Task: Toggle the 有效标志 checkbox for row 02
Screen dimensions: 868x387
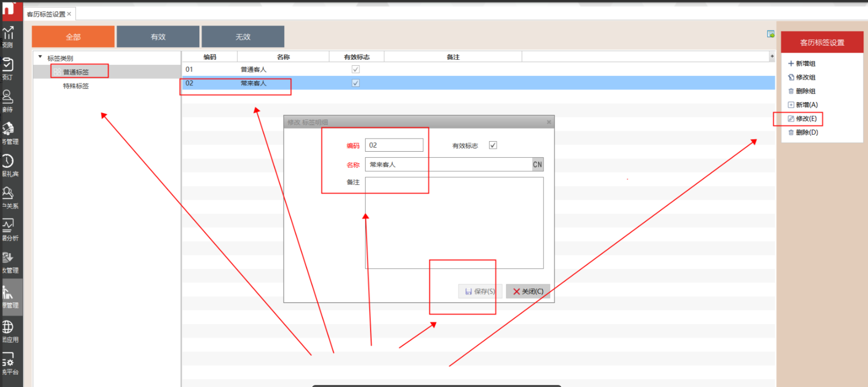Action: (355, 83)
